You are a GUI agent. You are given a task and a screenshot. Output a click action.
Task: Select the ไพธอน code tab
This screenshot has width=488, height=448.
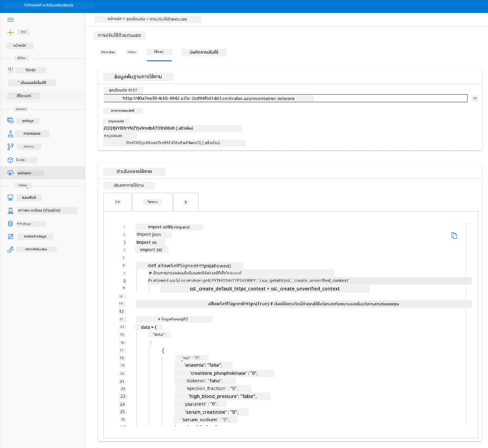[x=153, y=202]
